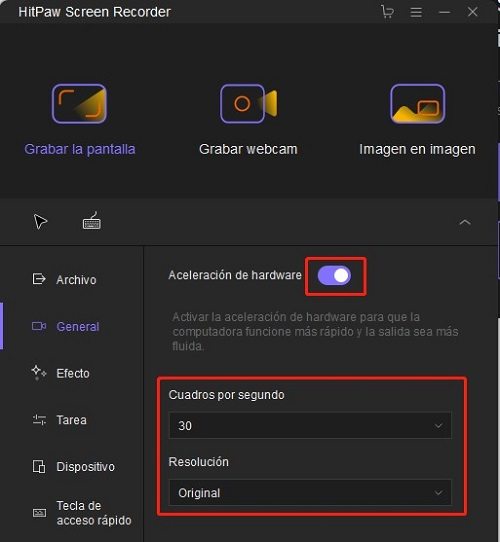
Task: Click the Aceleración de hardware label
Action: (x=235, y=275)
